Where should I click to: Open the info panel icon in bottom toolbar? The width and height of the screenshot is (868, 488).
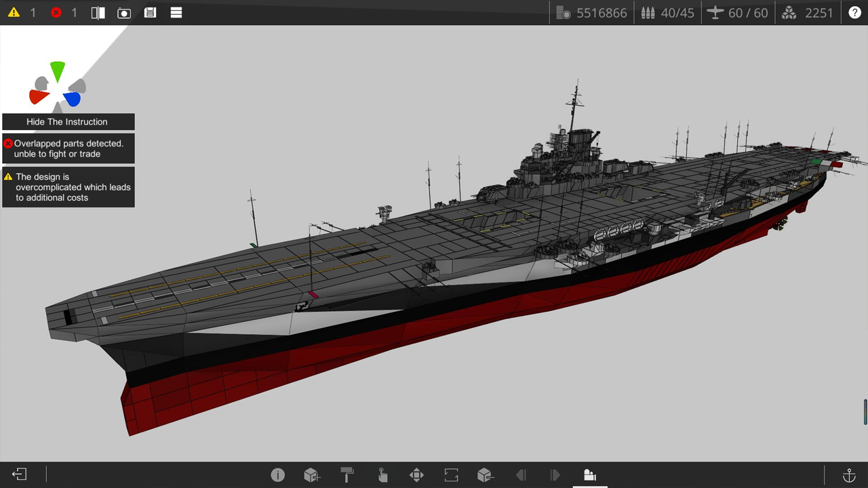[x=277, y=474]
